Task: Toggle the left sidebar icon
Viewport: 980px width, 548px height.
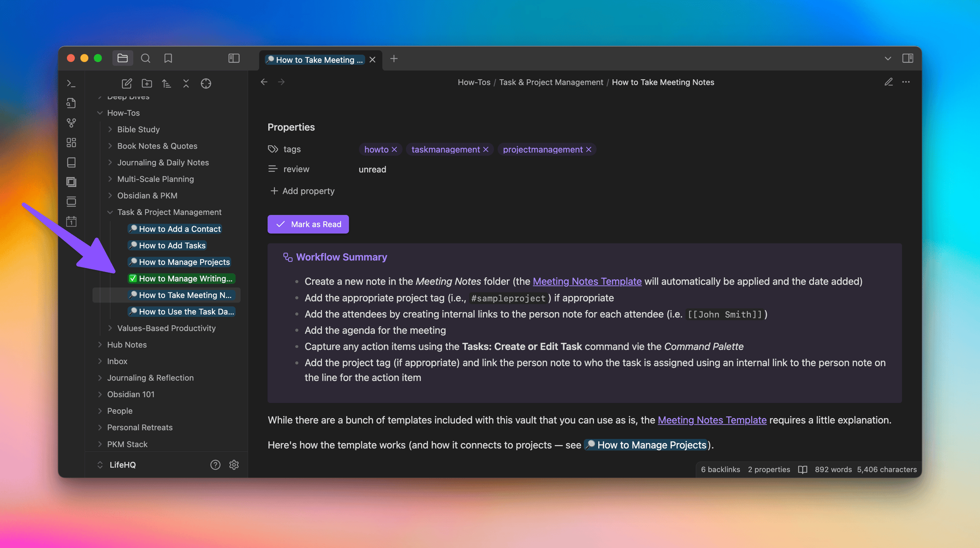Action: 234,58
